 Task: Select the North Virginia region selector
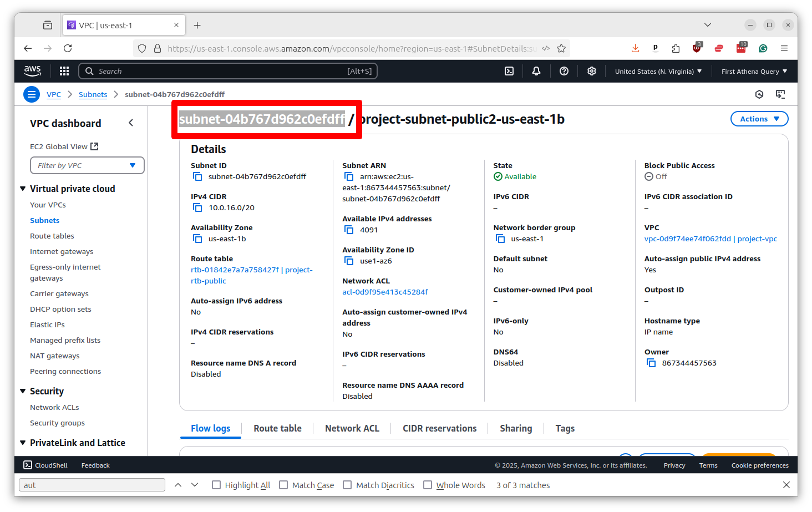(x=658, y=71)
